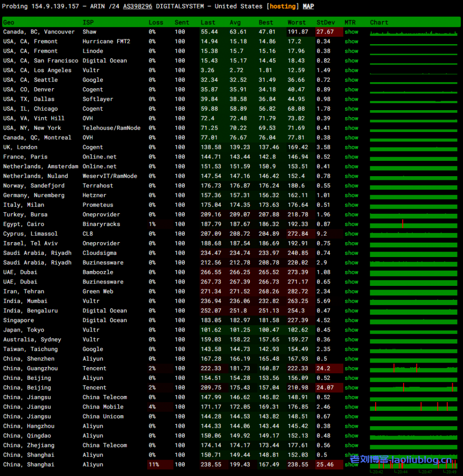Show MTR for Dubai Bamboozle row
The image size is (463, 476).
[351, 272]
